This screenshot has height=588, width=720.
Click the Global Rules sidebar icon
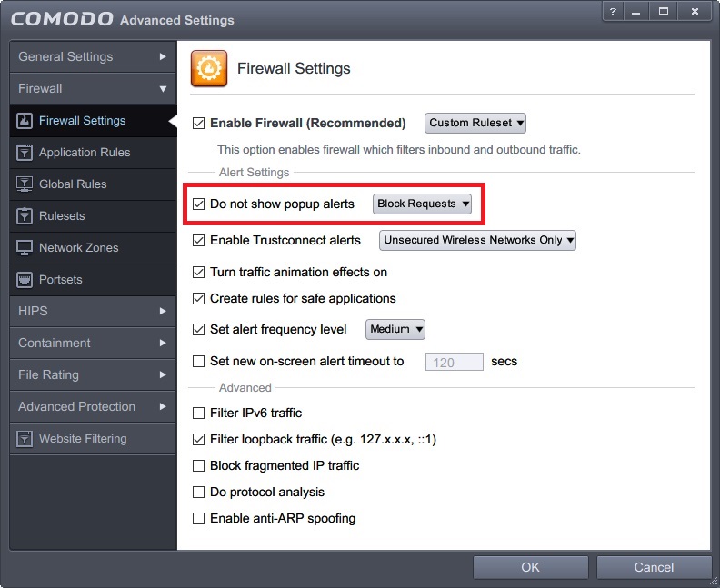[25, 184]
